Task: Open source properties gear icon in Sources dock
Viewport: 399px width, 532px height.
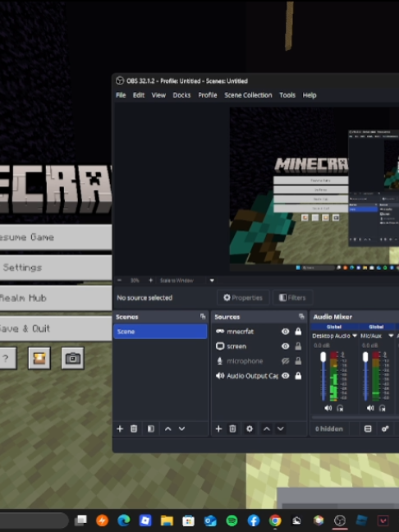Action: (250, 429)
